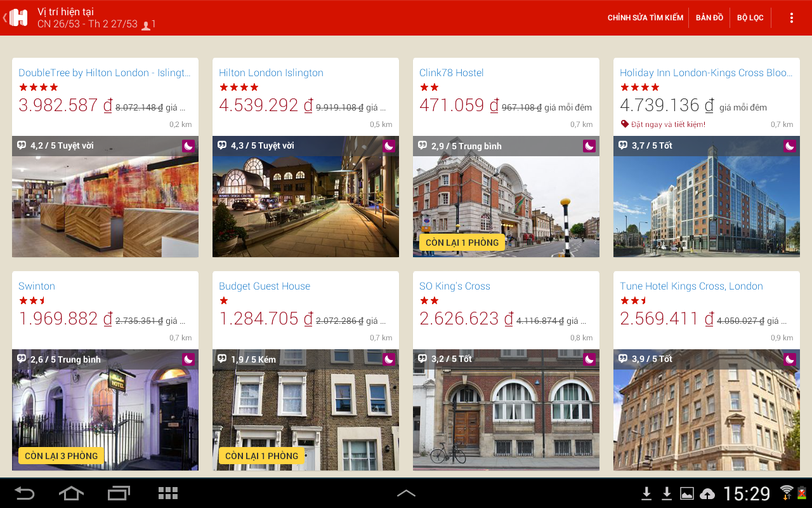Tap the Hotels.com logo back icon
The height and width of the screenshot is (508, 812).
pyautogui.click(x=16, y=17)
